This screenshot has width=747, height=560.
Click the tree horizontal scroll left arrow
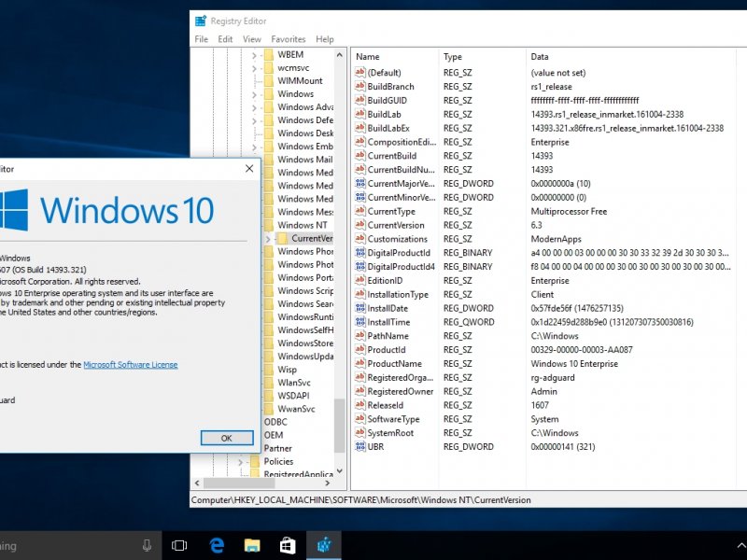coord(197,483)
